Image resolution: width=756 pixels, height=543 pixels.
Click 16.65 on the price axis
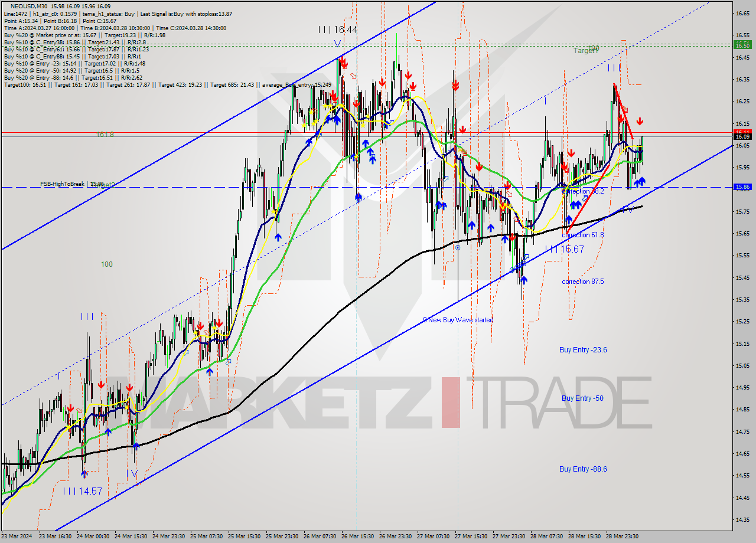point(742,12)
